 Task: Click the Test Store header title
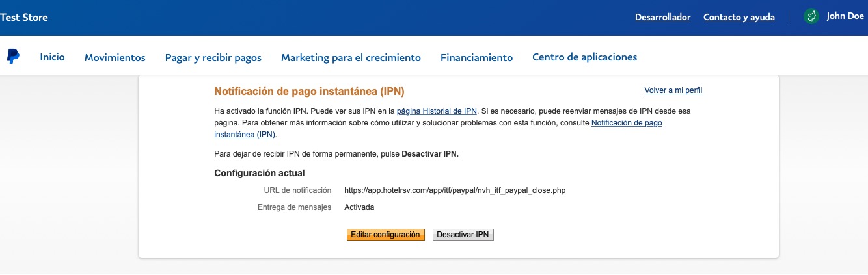tap(24, 18)
